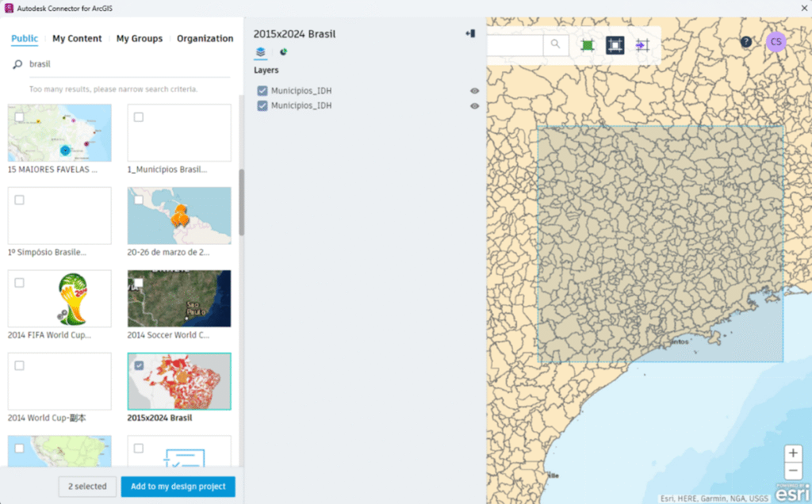
Task: Open the blank 1_Municípios Brasil thumbnail
Action: pos(179,133)
